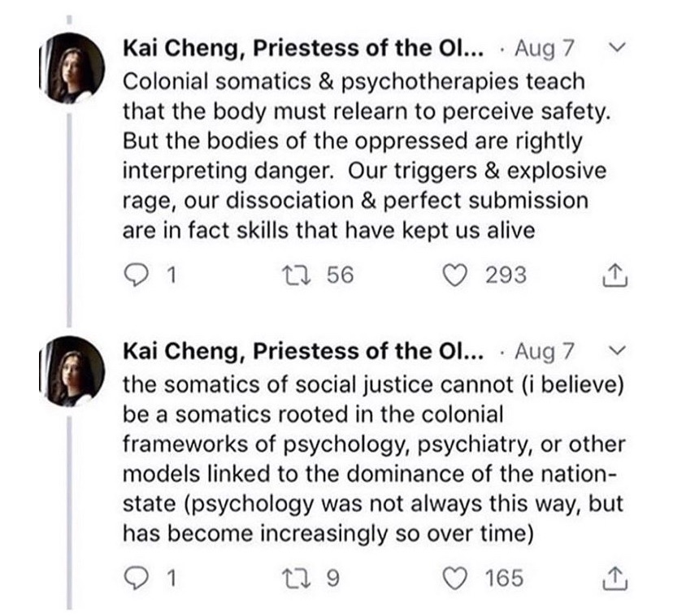Open the chevron menu on the first tweet
This screenshot has height=616, width=673.
(x=615, y=49)
